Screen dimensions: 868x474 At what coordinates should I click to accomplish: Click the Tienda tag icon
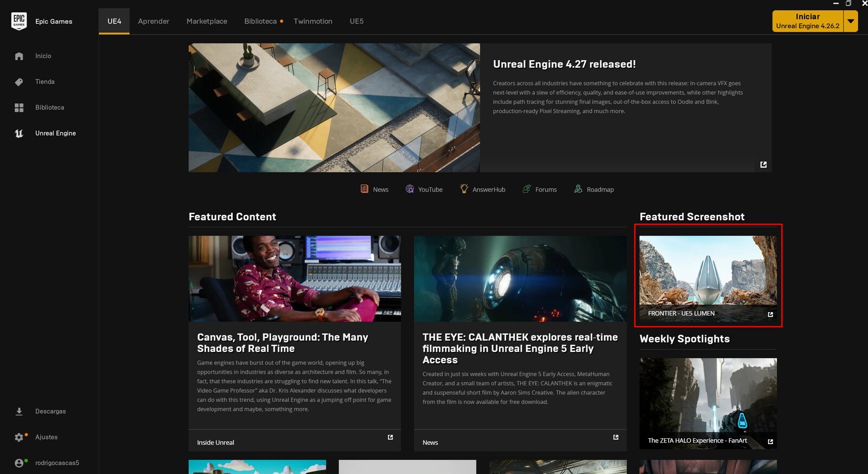coord(19,82)
